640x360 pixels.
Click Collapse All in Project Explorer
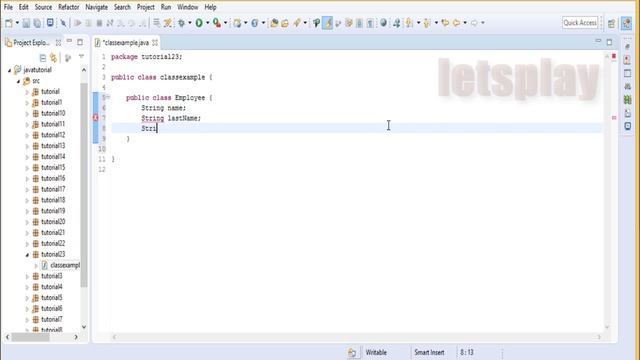42,58
